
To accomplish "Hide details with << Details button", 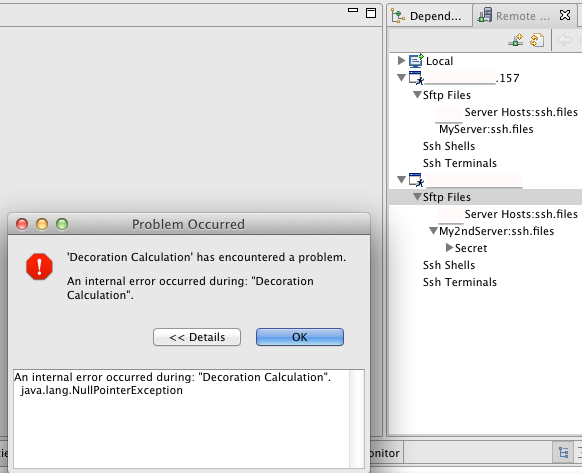I will 197,337.
